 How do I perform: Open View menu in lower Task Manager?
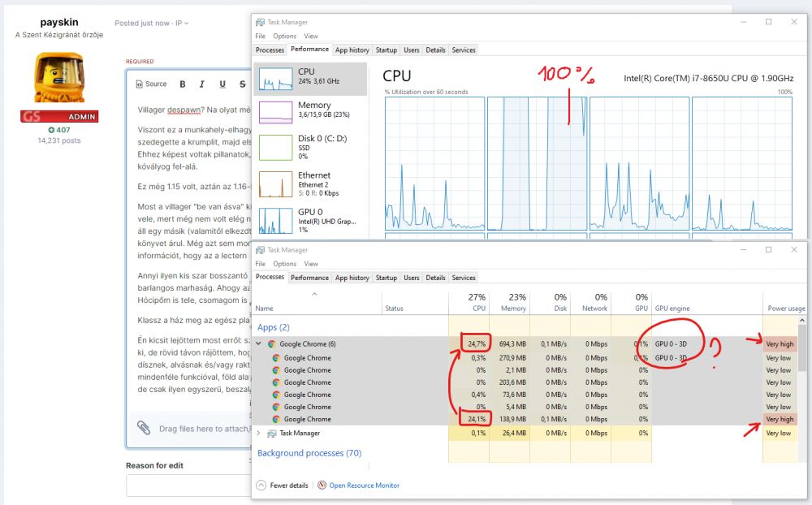pos(311,264)
